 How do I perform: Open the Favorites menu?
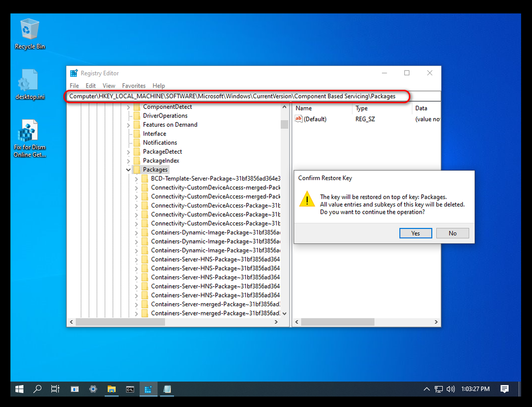tap(134, 85)
